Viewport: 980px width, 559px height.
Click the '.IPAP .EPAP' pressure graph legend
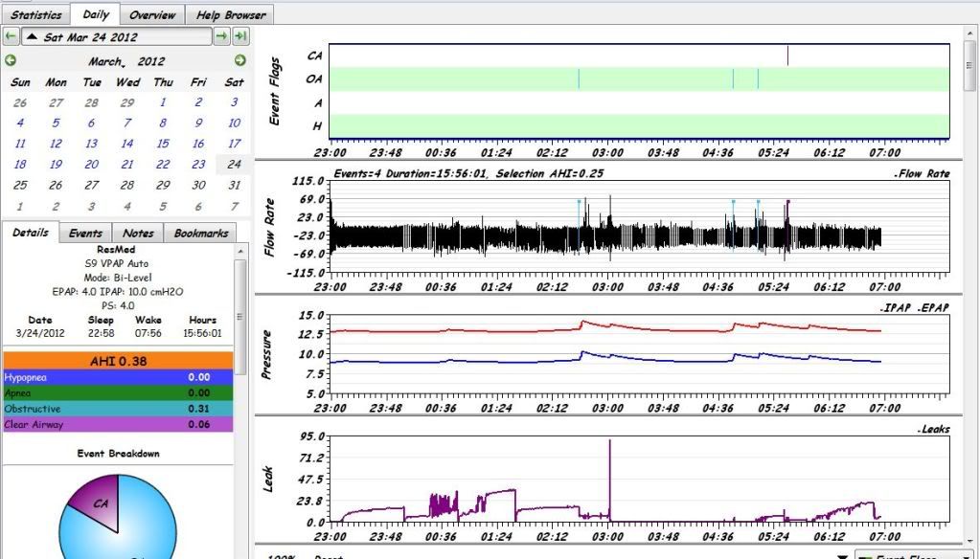coord(914,308)
